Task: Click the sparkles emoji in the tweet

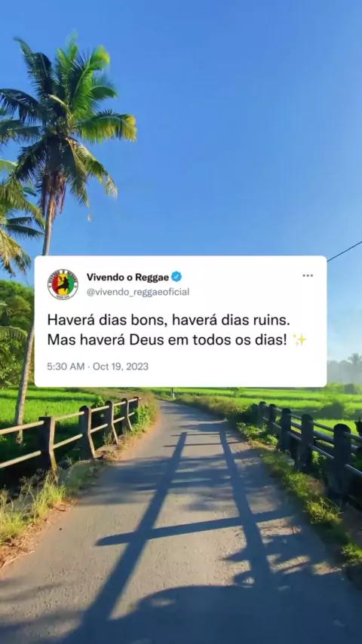Action: tap(299, 339)
